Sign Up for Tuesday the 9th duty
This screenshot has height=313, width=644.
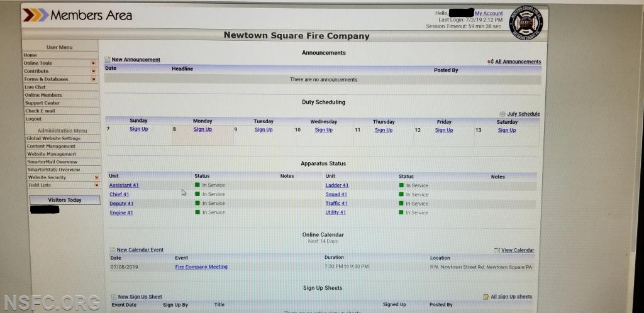(264, 129)
